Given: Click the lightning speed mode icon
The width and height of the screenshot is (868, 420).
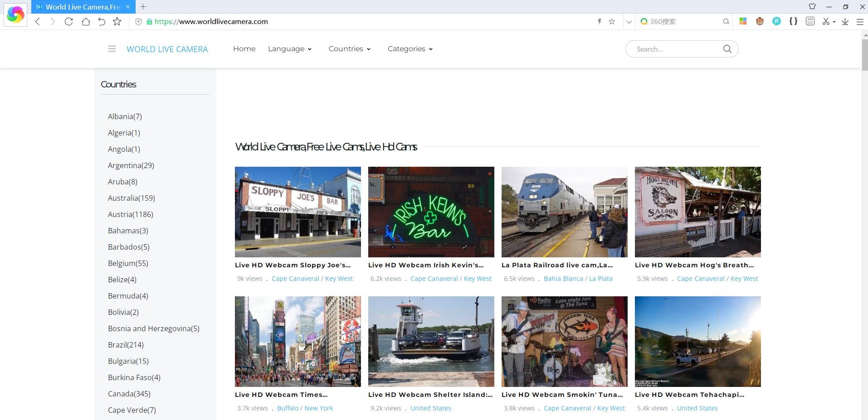Looking at the screenshot, I should pos(599,21).
